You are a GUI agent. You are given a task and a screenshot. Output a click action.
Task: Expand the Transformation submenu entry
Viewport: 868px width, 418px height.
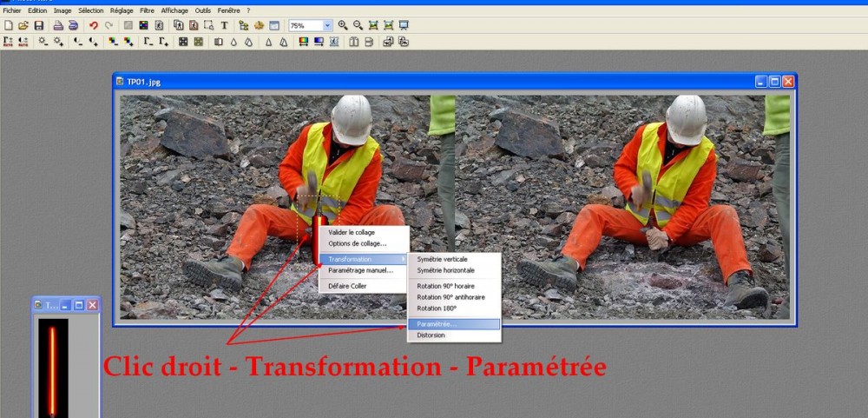[x=365, y=259]
